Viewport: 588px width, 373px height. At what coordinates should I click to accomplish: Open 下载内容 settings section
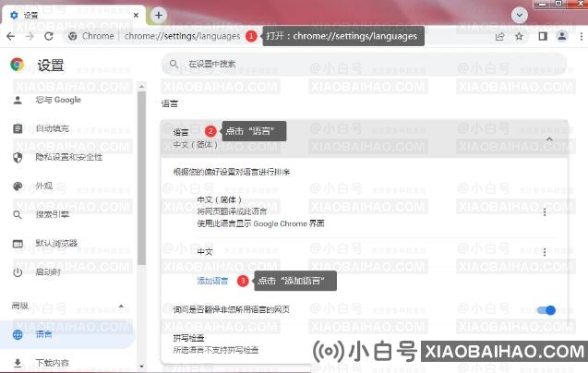[52, 363]
